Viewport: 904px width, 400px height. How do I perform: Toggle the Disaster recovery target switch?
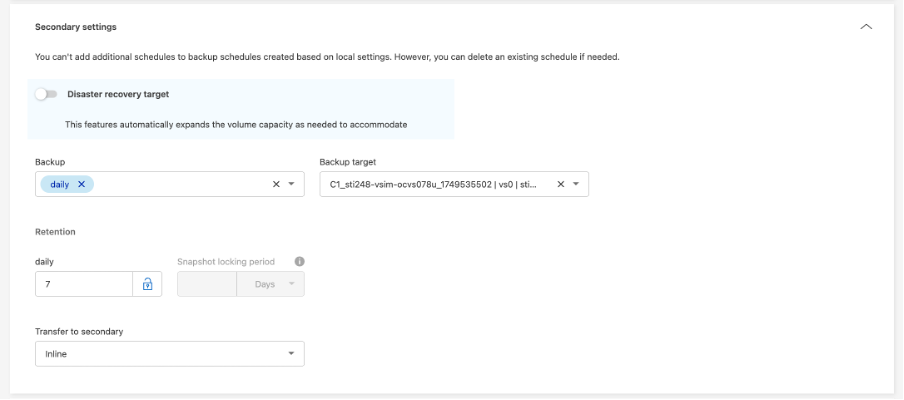[46, 94]
